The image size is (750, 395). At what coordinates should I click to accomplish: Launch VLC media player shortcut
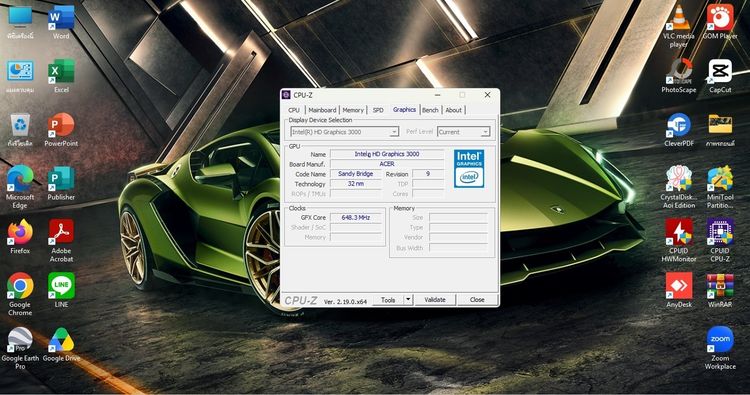[x=679, y=26]
